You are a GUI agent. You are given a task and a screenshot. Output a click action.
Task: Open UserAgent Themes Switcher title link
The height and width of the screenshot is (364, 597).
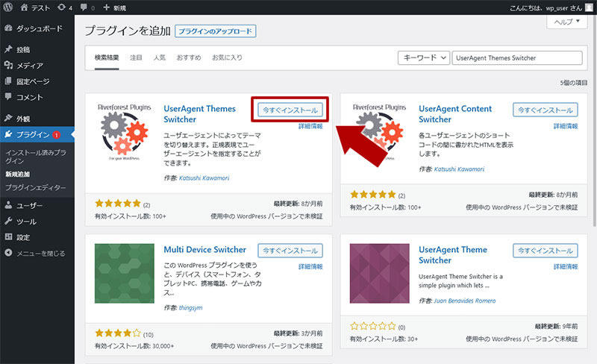199,114
